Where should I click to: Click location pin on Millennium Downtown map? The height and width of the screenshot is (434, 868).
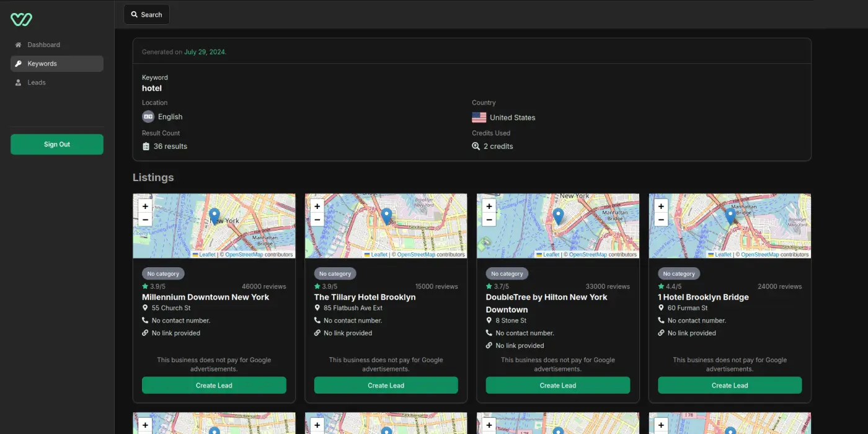click(215, 216)
